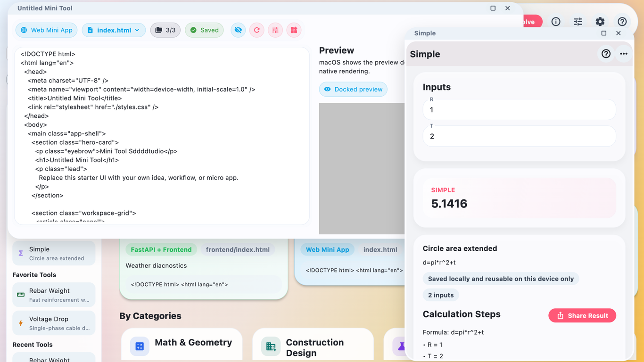Click the Web Mini App type selector

coord(47,30)
